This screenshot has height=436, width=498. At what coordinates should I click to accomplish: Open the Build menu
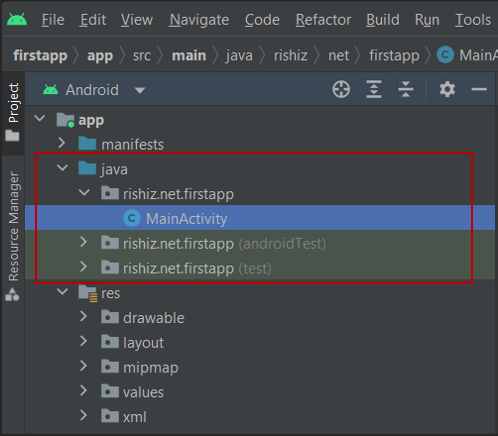coord(383,20)
